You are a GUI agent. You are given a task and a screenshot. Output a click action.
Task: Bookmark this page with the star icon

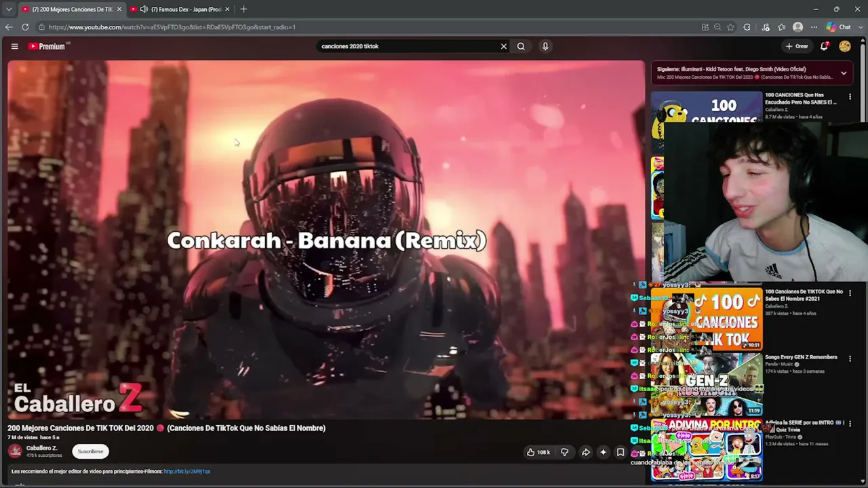click(x=730, y=27)
